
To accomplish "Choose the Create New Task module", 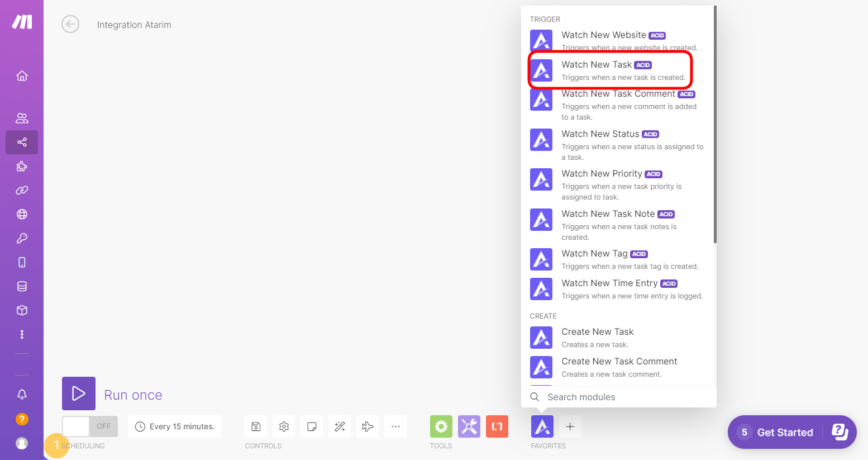I will 618,338.
